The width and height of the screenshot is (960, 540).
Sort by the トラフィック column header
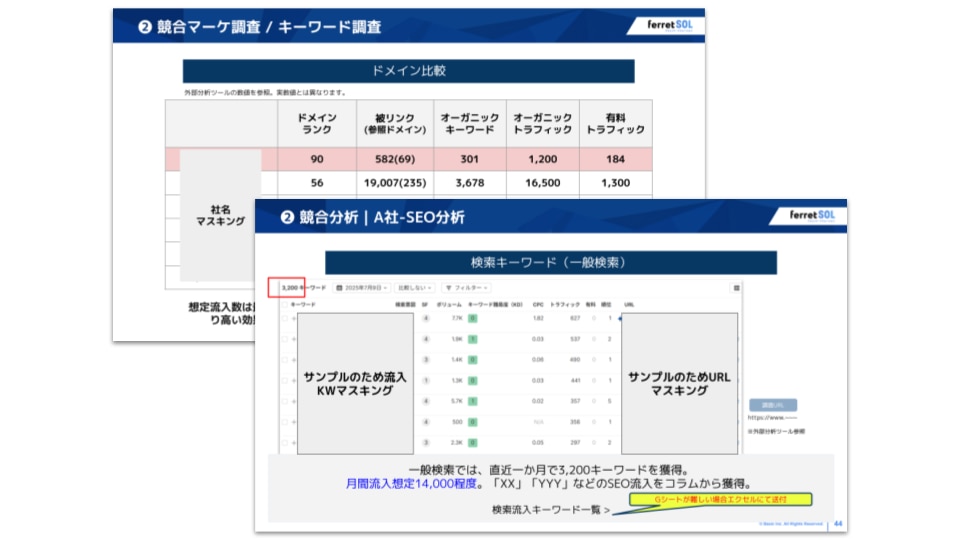[x=565, y=302]
